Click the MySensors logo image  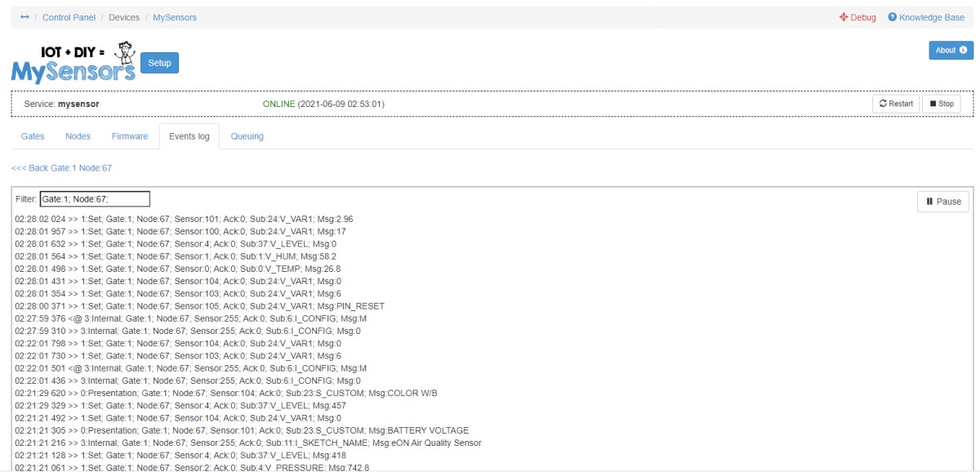73,63
